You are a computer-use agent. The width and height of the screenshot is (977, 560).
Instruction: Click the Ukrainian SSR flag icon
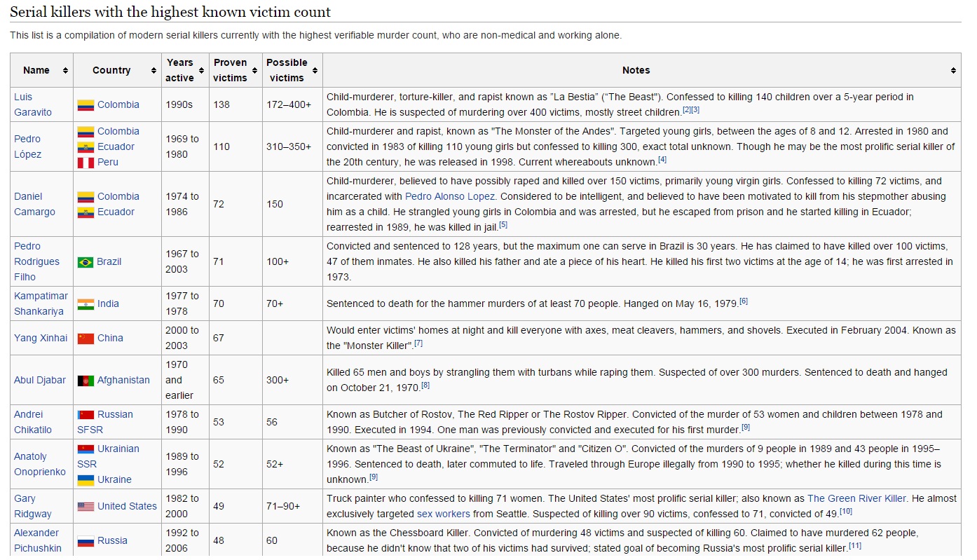point(86,449)
